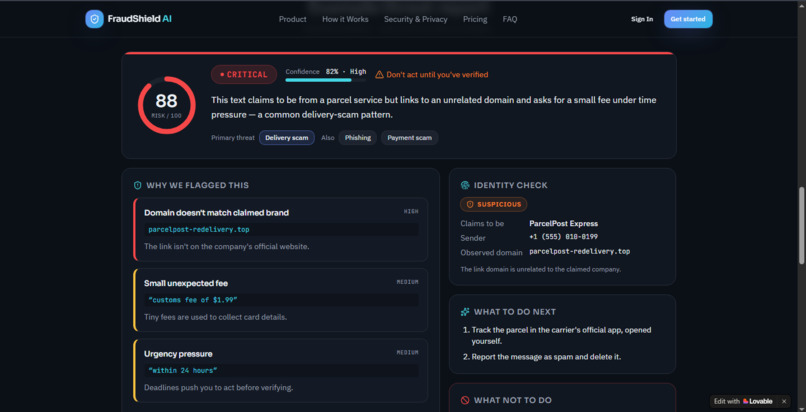Screen dimensions: 806x412
Task: Click the Sign In link
Action: pos(642,19)
